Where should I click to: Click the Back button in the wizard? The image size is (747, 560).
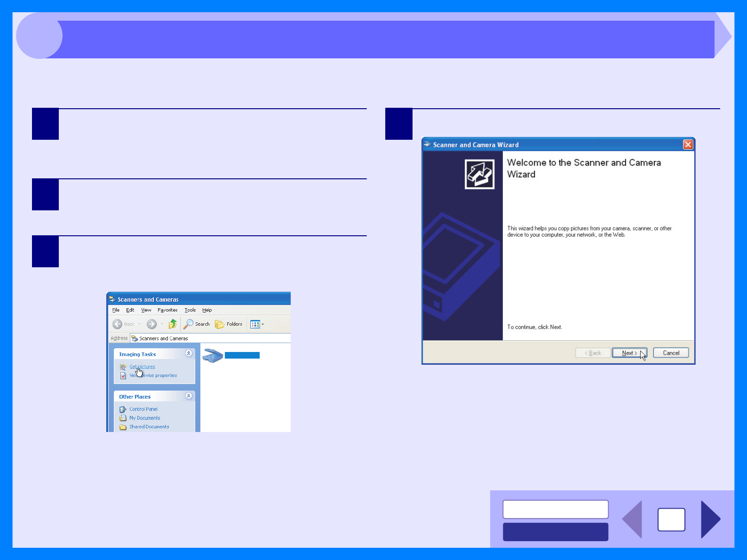pos(593,353)
